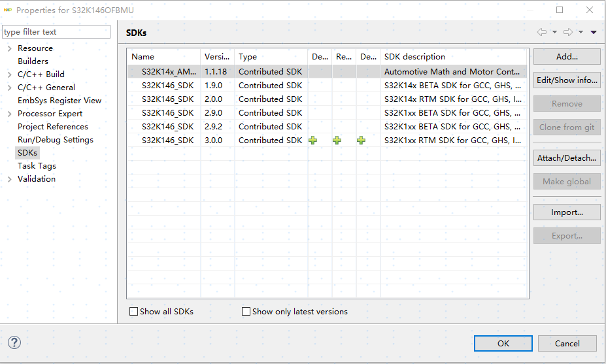Open Run/Debug Settings page
The width and height of the screenshot is (606, 364).
(56, 140)
